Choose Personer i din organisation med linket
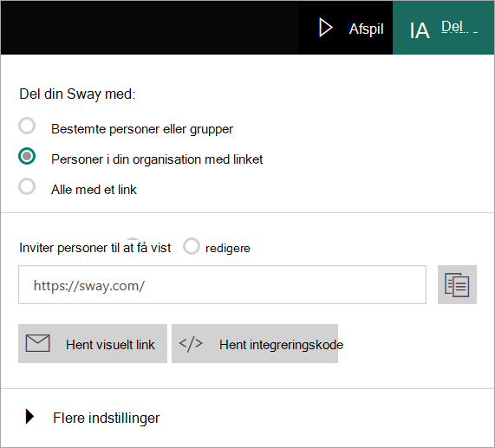 [x=27, y=156]
